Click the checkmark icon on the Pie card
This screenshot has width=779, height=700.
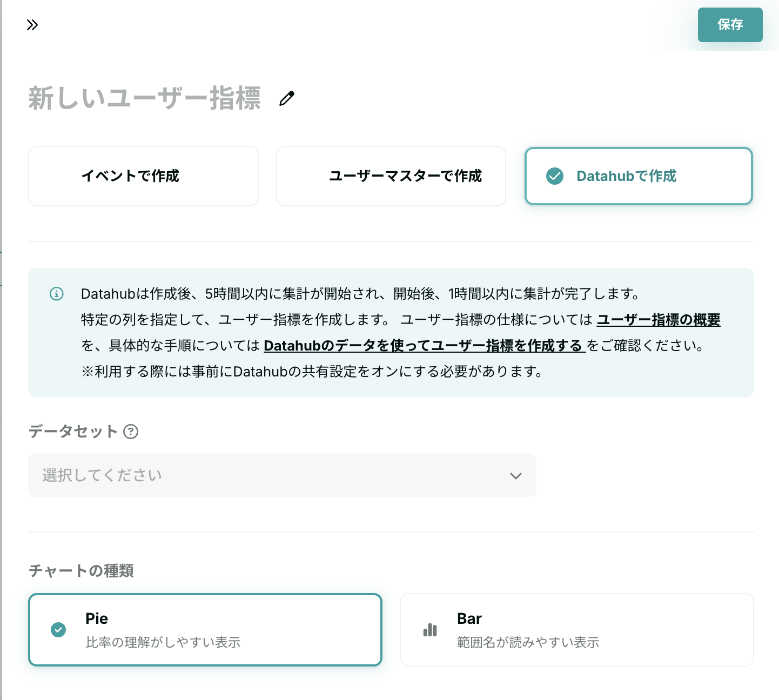[x=58, y=630]
